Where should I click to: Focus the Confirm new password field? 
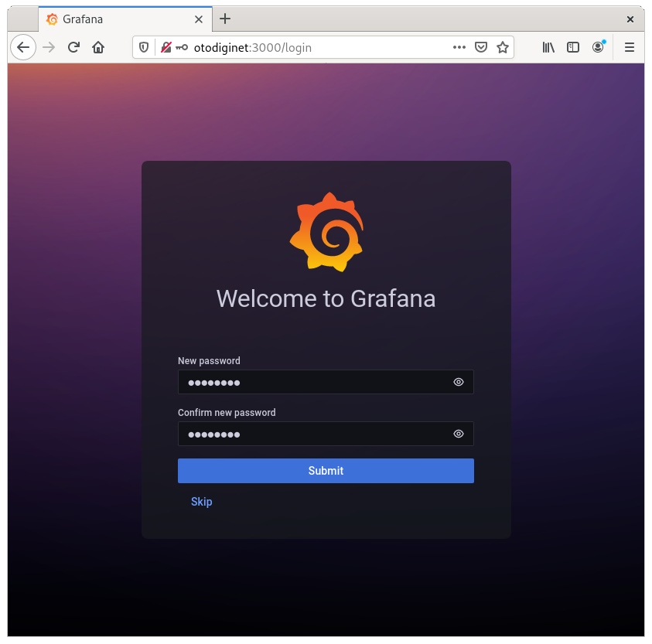pos(326,434)
